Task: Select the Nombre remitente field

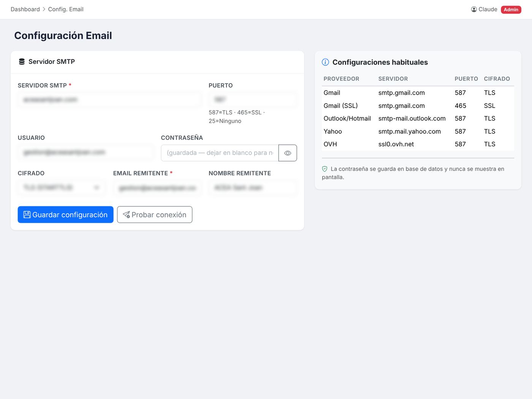Action: tap(253, 188)
